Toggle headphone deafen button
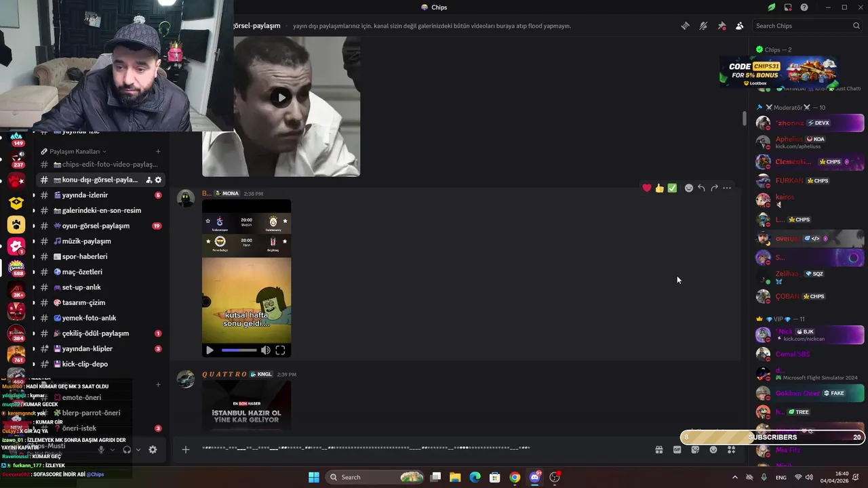 (127, 449)
